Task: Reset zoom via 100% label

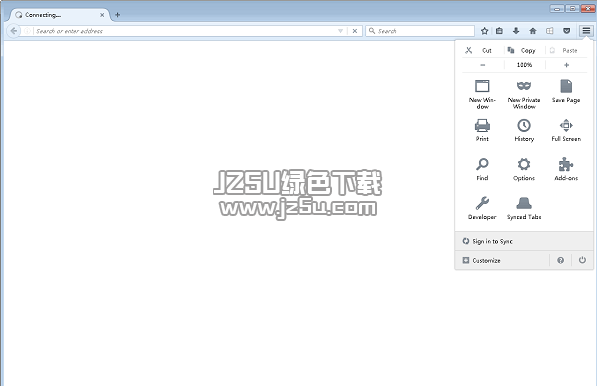Action: (x=525, y=65)
